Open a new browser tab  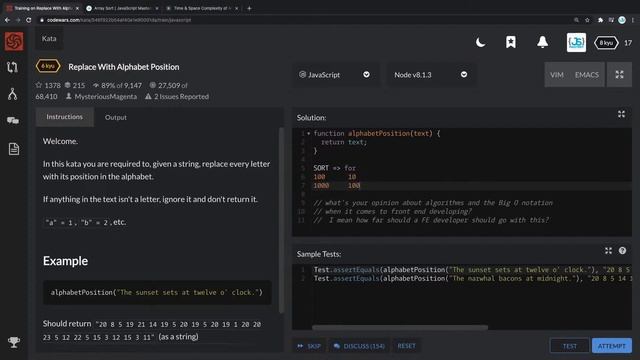tap(249, 8)
